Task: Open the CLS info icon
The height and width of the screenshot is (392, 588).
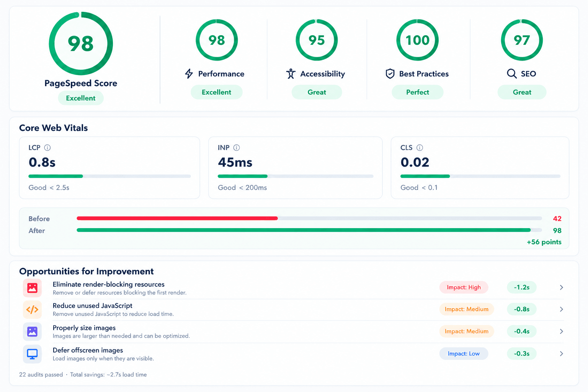Action: (x=420, y=148)
